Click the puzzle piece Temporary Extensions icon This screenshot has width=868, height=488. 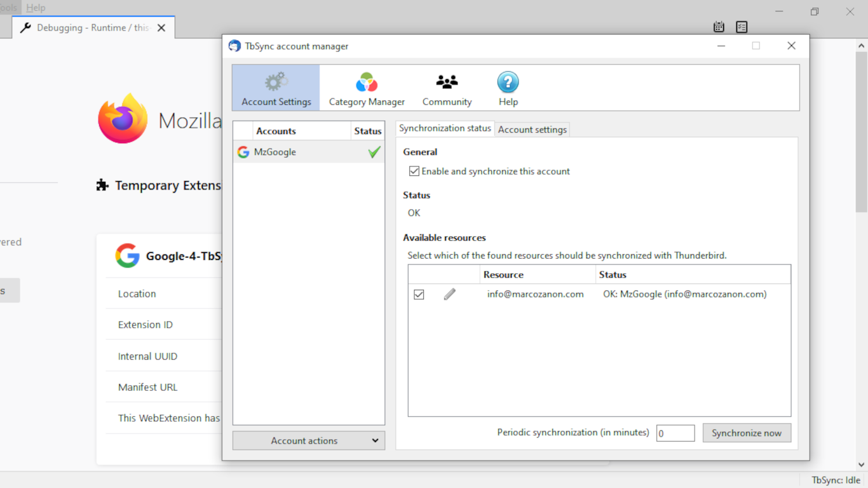coord(102,185)
